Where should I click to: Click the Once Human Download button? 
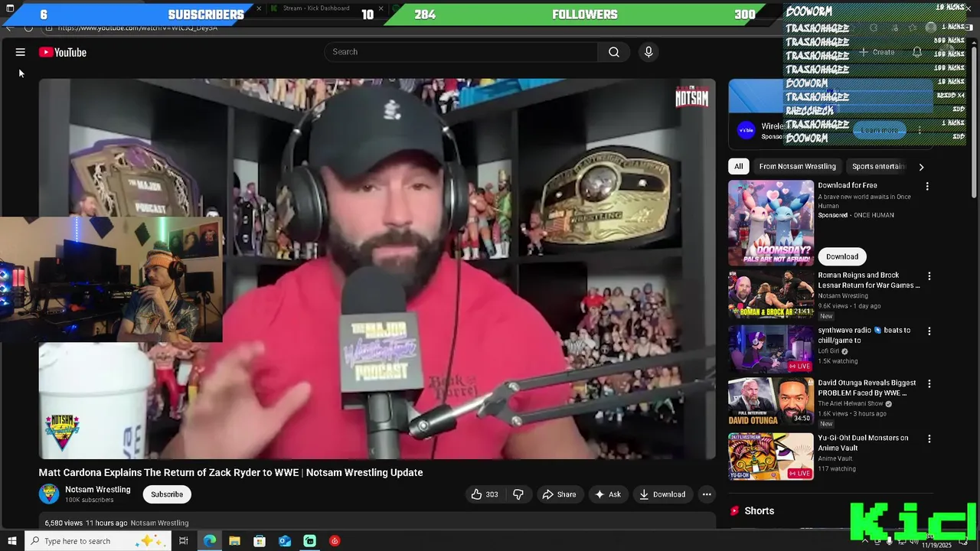[842, 256]
